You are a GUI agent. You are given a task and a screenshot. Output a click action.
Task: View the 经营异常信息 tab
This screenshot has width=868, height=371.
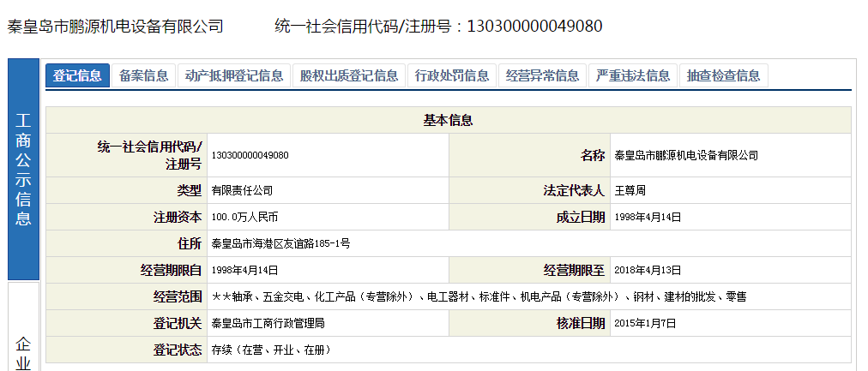tap(543, 75)
